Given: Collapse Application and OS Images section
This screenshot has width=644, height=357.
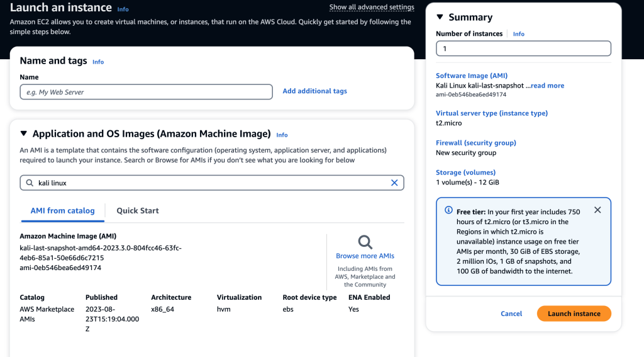Looking at the screenshot, I should [24, 133].
